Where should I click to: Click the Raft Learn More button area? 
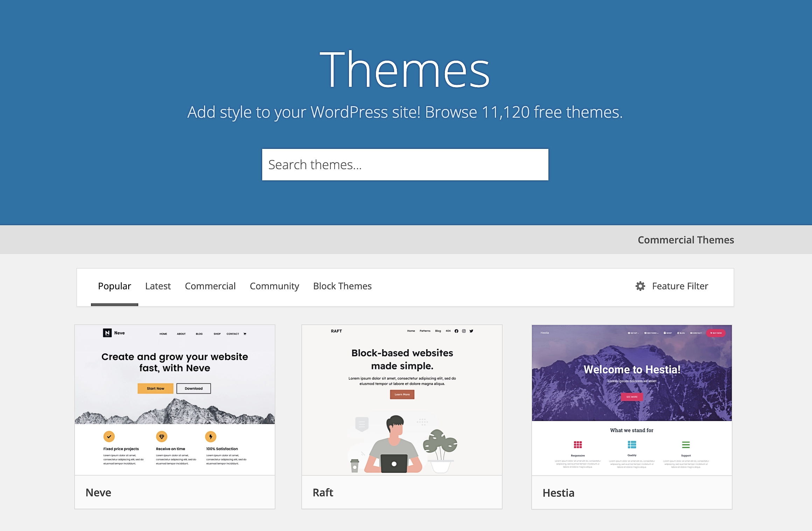[x=402, y=394]
